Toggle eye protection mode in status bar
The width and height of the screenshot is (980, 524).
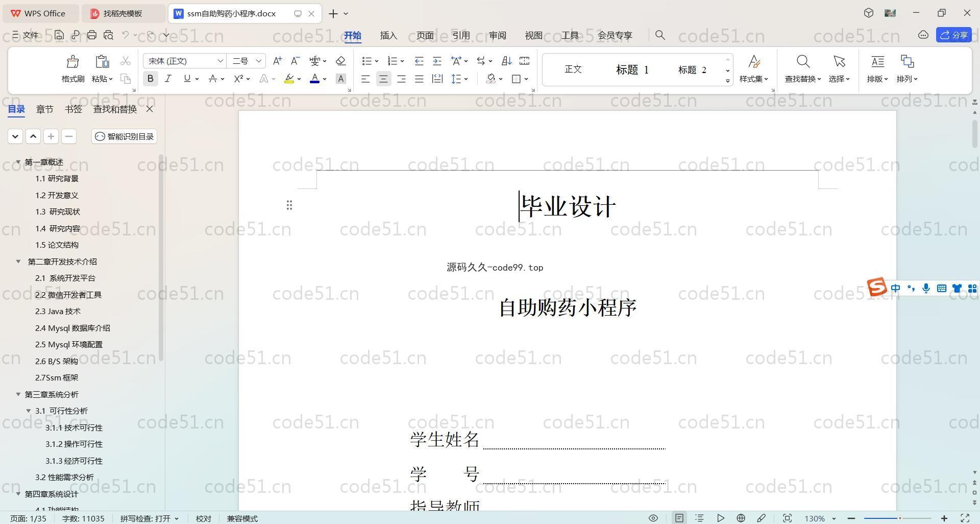[x=653, y=518]
